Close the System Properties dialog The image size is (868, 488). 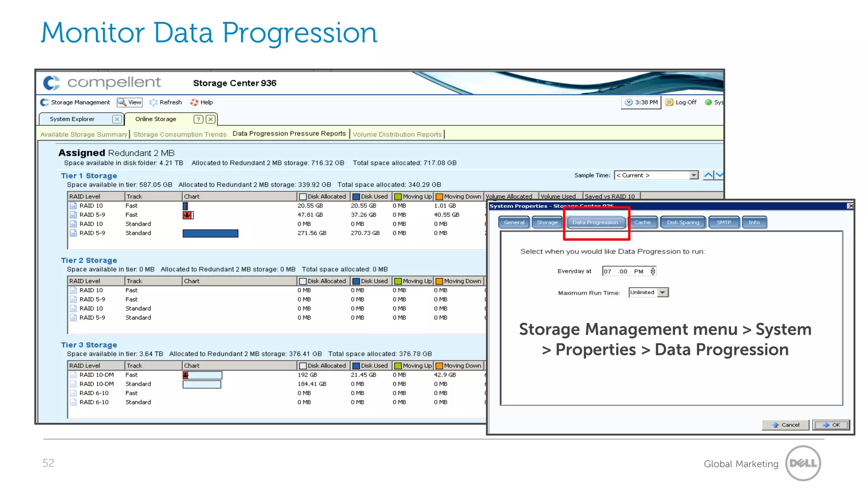click(x=850, y=206)
